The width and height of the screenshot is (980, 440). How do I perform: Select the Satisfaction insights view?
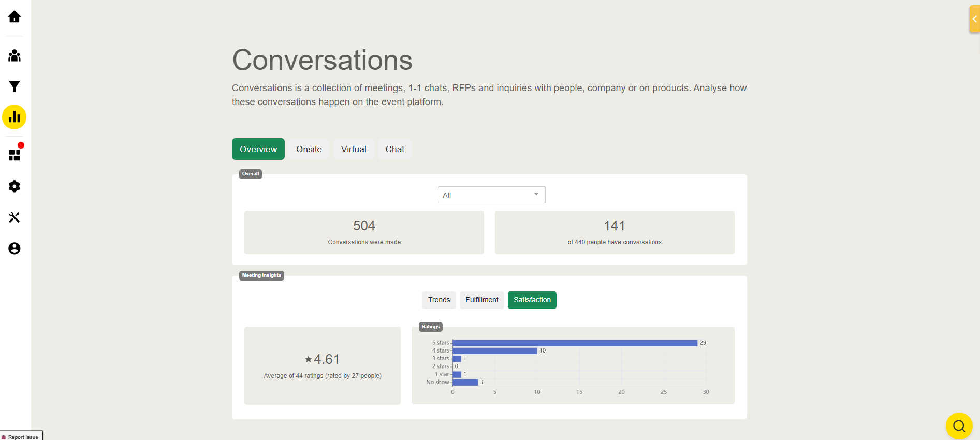point(532,300)
